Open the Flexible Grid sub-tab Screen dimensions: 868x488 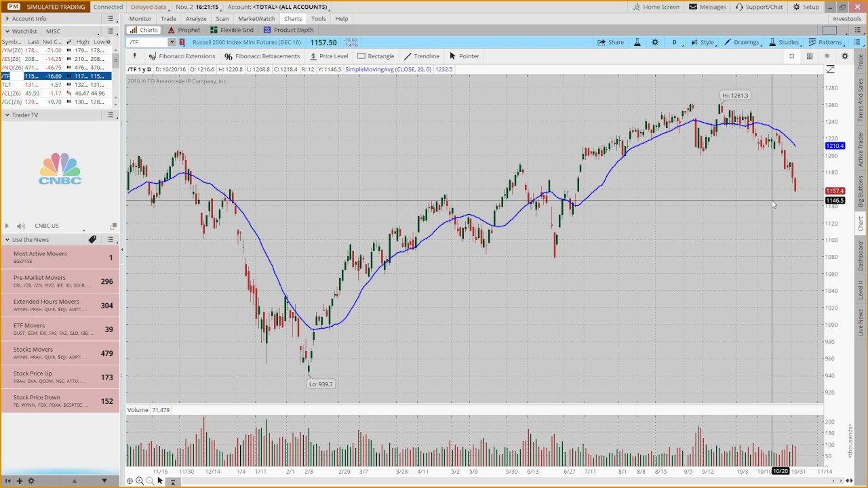(x=232, y=30)
